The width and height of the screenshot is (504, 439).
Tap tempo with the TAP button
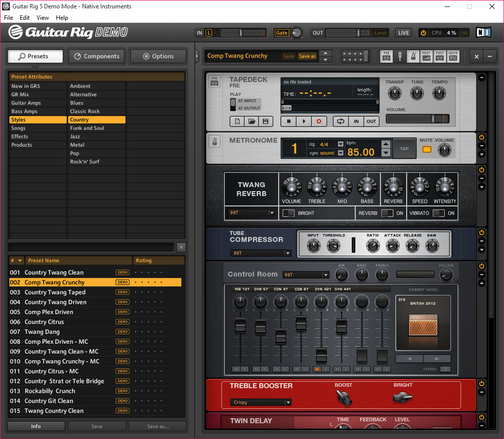404,149
